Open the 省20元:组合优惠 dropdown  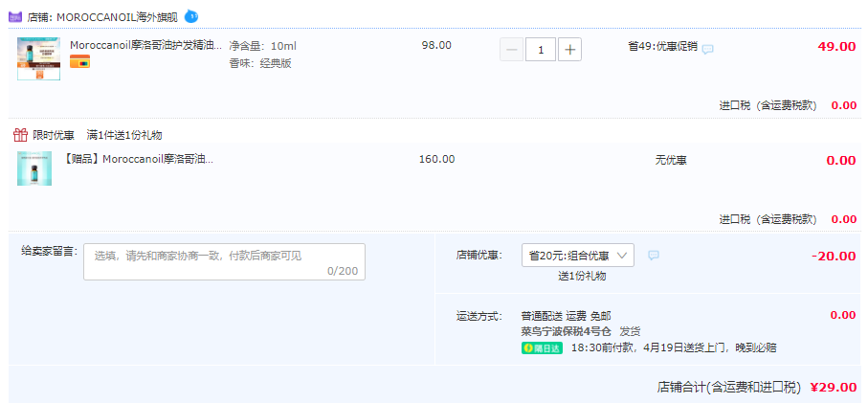coord(578,256)
